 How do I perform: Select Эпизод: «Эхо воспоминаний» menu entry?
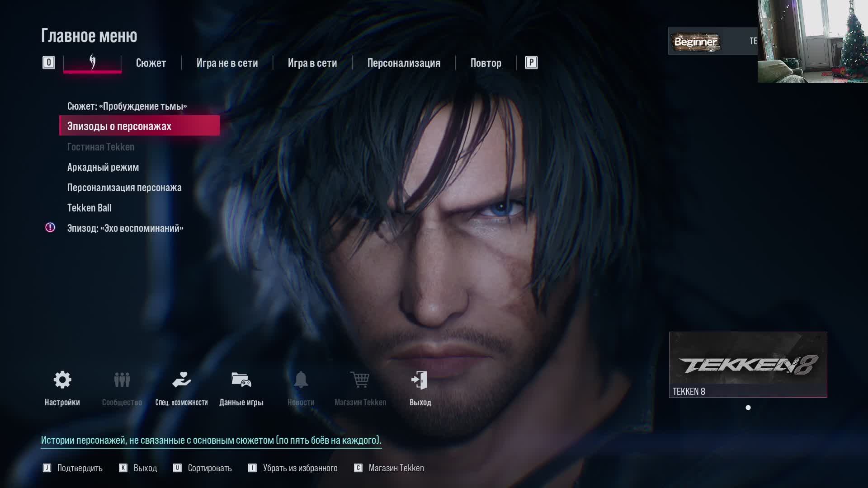pyautogui.click(x=125, y=228)
